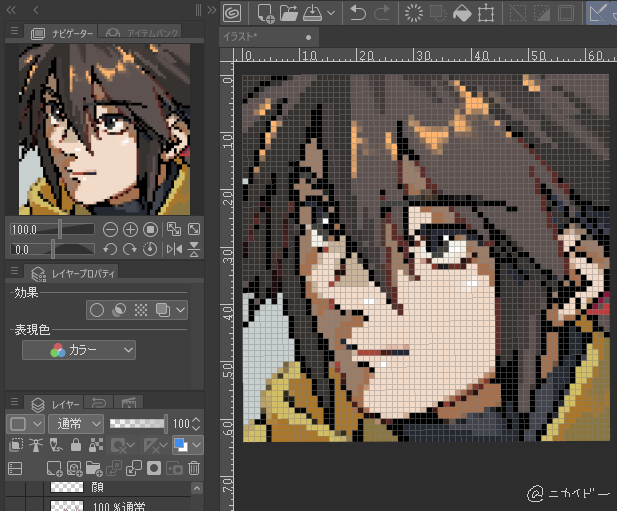Toggle selection border display icon
This screenshot has height=511, width=617.
click(x=566, y=13)
